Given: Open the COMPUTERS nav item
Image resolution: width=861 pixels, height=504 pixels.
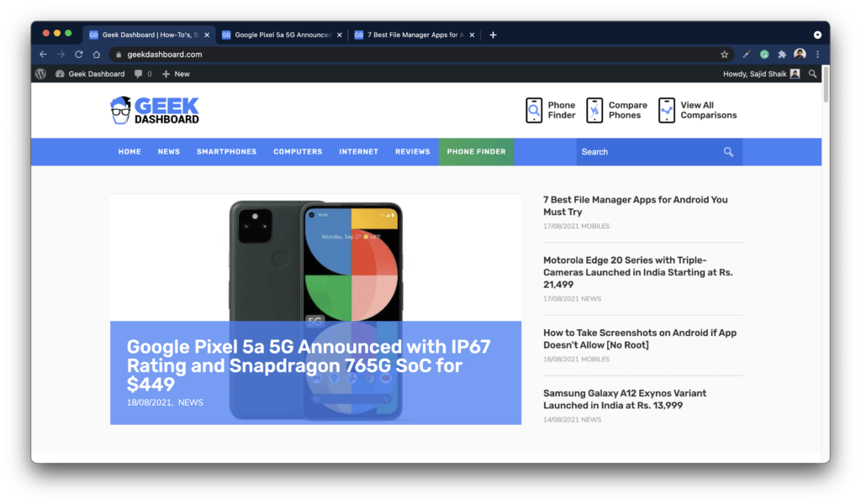Looking at the screenshot, I should click(x=298, y=152).
